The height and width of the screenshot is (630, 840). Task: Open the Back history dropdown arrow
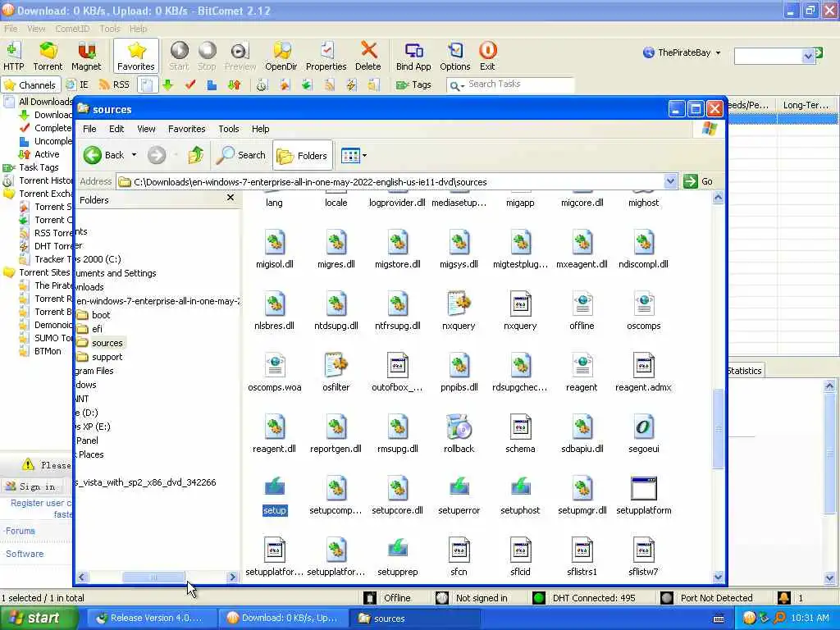(134, 155)
